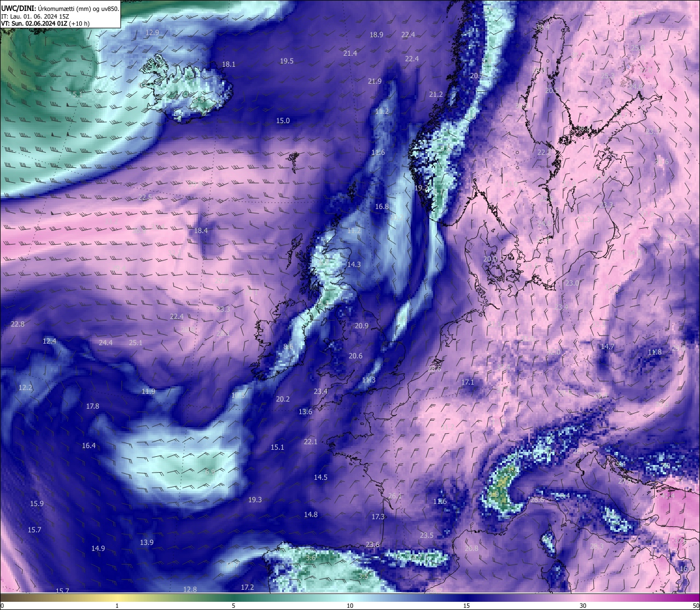This screenshot has width=700, height=610.
Task: Click the 20.2 value south of Ireland
Action: (x=283, y=399)
